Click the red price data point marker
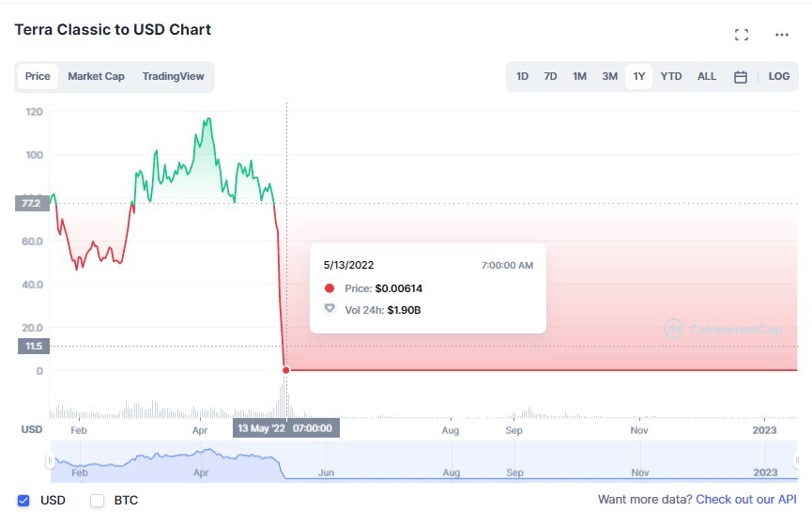 [286, 370]
